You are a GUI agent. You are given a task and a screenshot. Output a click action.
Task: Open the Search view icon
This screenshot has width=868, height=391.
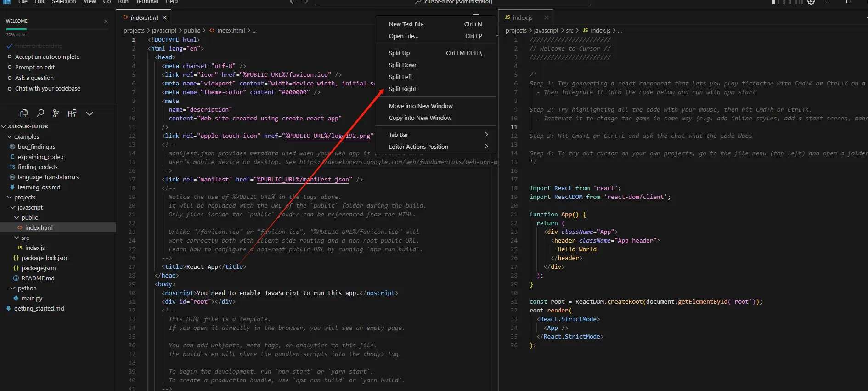coord(40,113)
